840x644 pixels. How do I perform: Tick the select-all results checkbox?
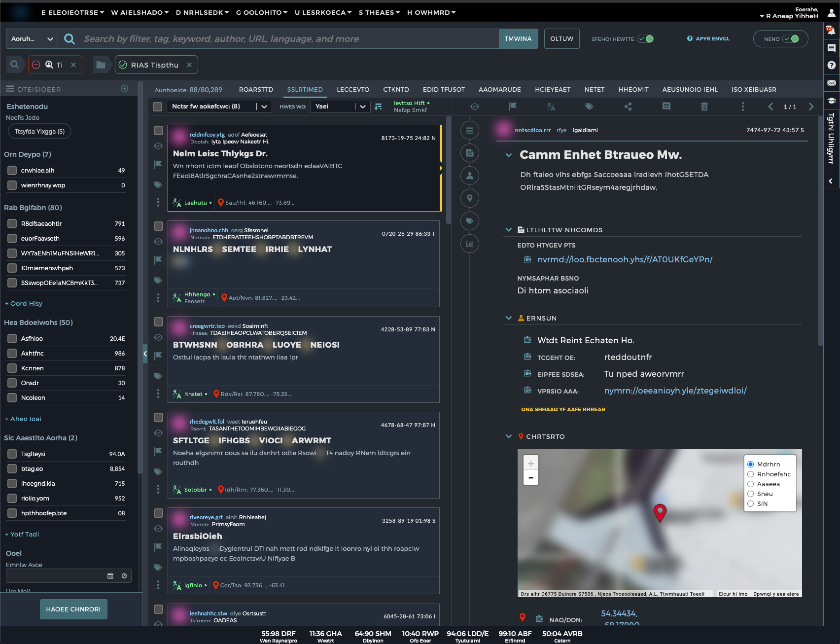point(158,107)
